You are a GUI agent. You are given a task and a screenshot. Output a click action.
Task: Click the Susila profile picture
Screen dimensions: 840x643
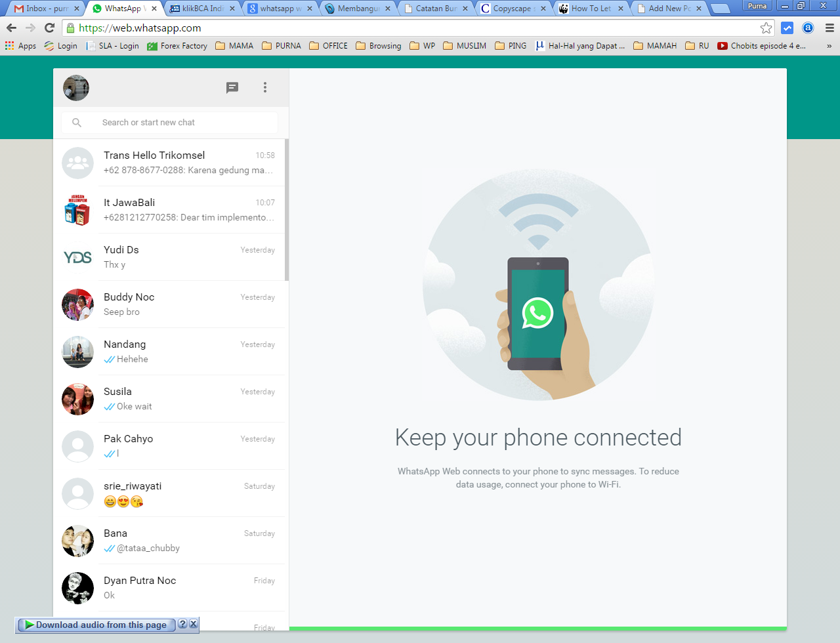pos(78,399)
